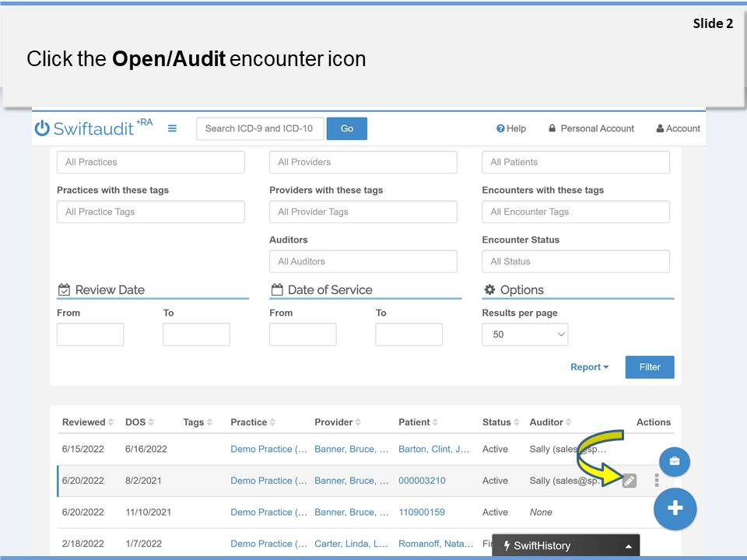Image resolution: width=747 pixels, height=560 pixels.
Task: Sort table by DOS column arrows
Action: coord(151,422)
